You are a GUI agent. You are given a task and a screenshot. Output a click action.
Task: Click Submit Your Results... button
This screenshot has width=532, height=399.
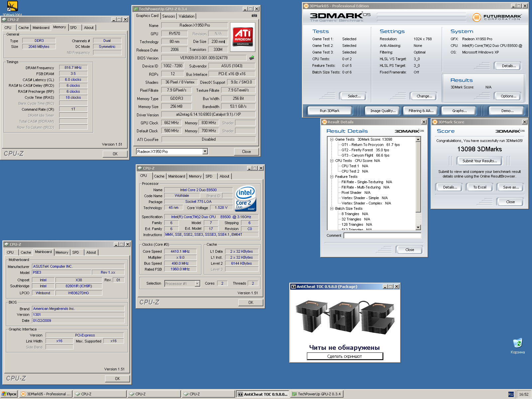(480, 161)
